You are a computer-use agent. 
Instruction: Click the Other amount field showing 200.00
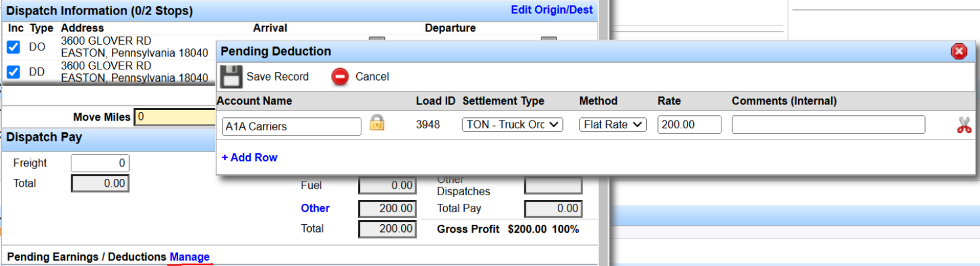(x=388, y=208)
